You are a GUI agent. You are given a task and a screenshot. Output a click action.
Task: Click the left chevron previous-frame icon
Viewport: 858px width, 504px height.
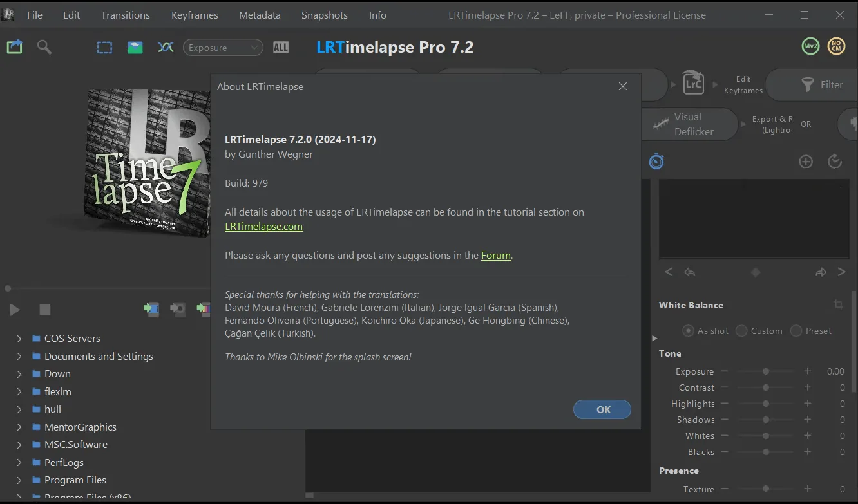[x=669, y=272]
